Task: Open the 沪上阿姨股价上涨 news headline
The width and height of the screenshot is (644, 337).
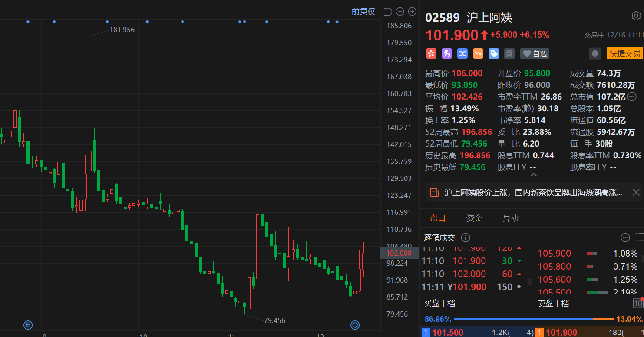Action: (533, 192)
